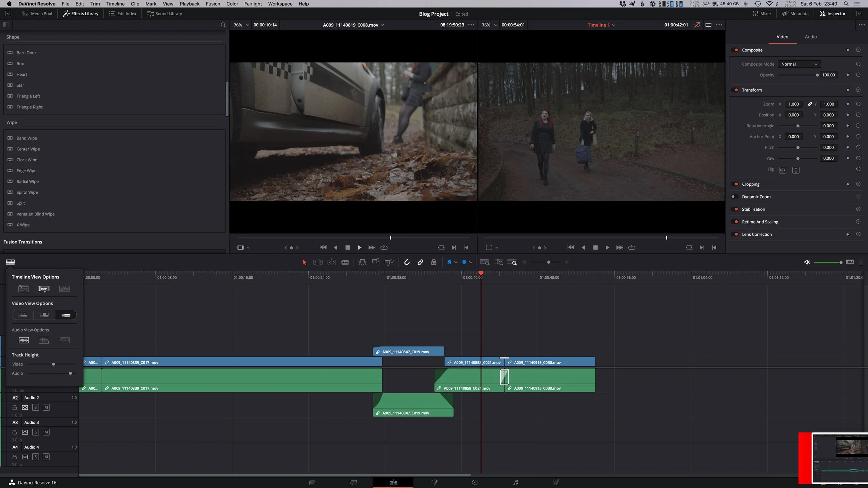The height and width of the screenshot is (488, 868).
Task: Select the A009_11140847_C019.mov clip
Action: (408, 351)
